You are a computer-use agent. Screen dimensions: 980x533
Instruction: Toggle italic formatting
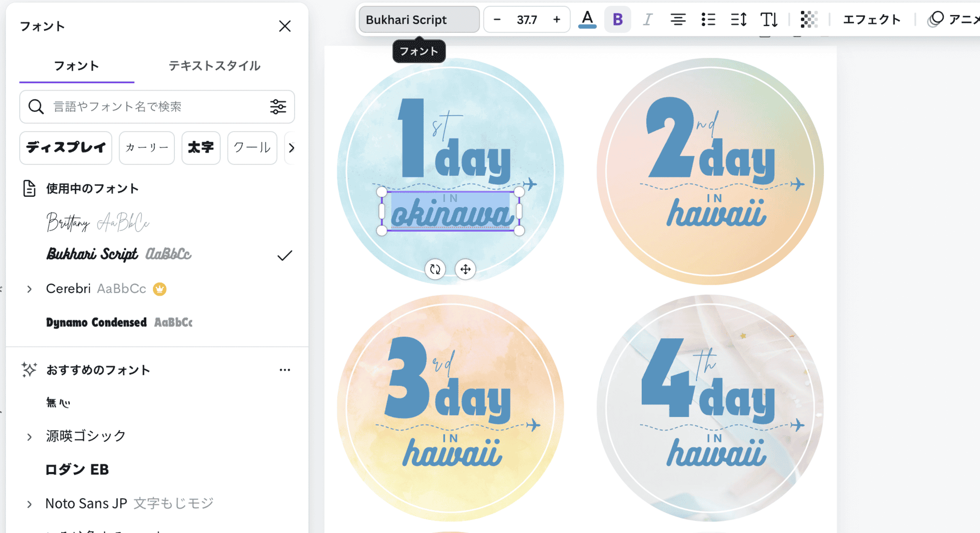(x=647, y=20)
